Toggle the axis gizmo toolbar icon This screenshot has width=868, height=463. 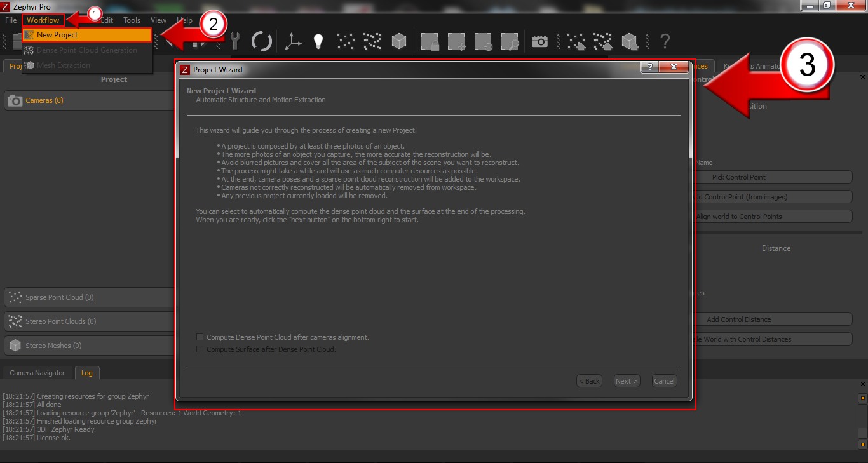(292, 41)
